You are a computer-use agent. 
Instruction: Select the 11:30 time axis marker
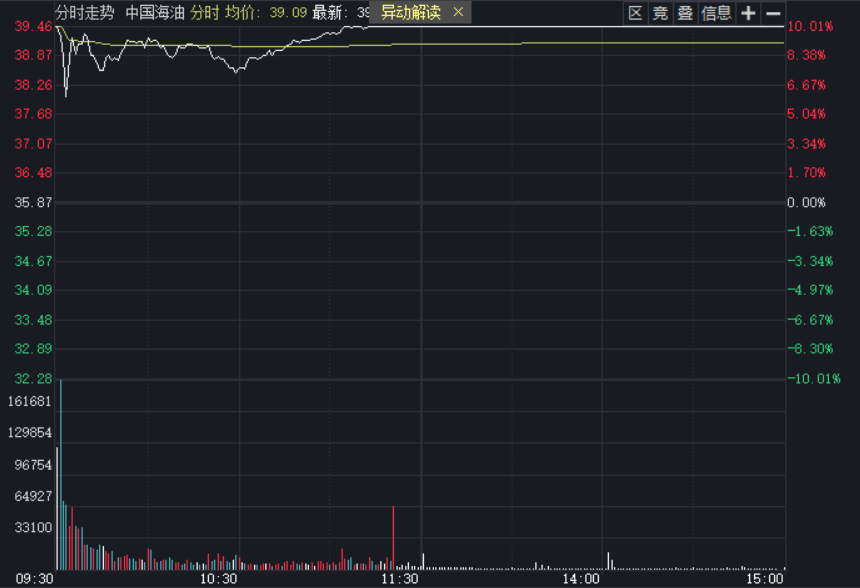click(x=400, y=578)
